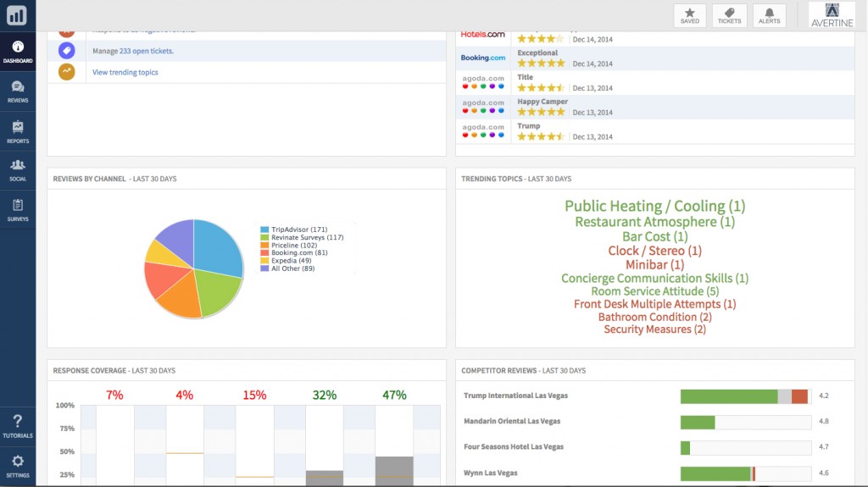Image resolution: width=868 pixels, height=487 pixels.
Task: Open Tickets from top bar
Action: coord(729,15)
